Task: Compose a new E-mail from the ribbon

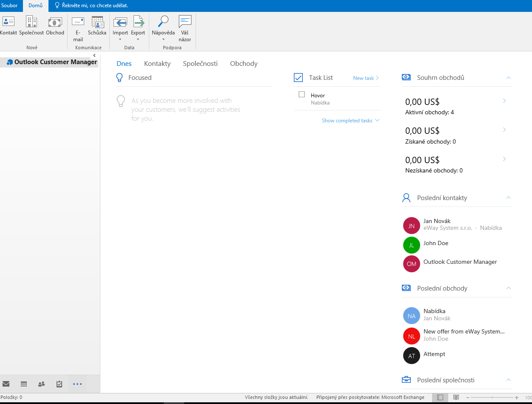Action: (x=78, y=29)
